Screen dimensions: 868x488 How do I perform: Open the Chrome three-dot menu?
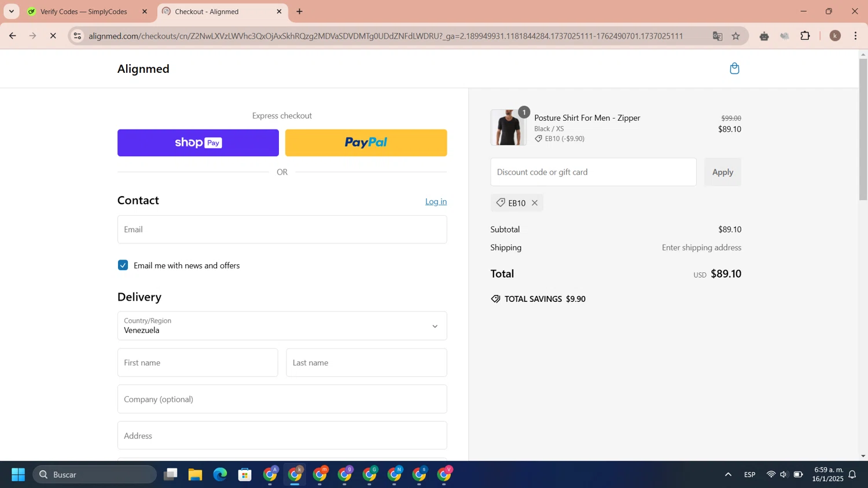coord(856,36)
